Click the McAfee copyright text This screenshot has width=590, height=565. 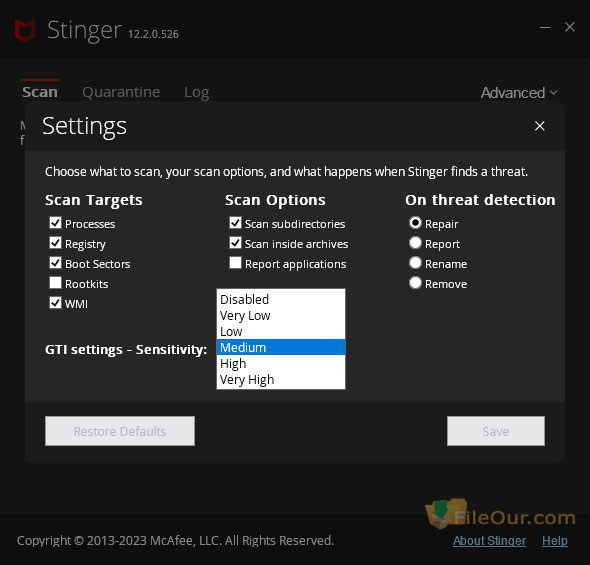click(175, 541)
